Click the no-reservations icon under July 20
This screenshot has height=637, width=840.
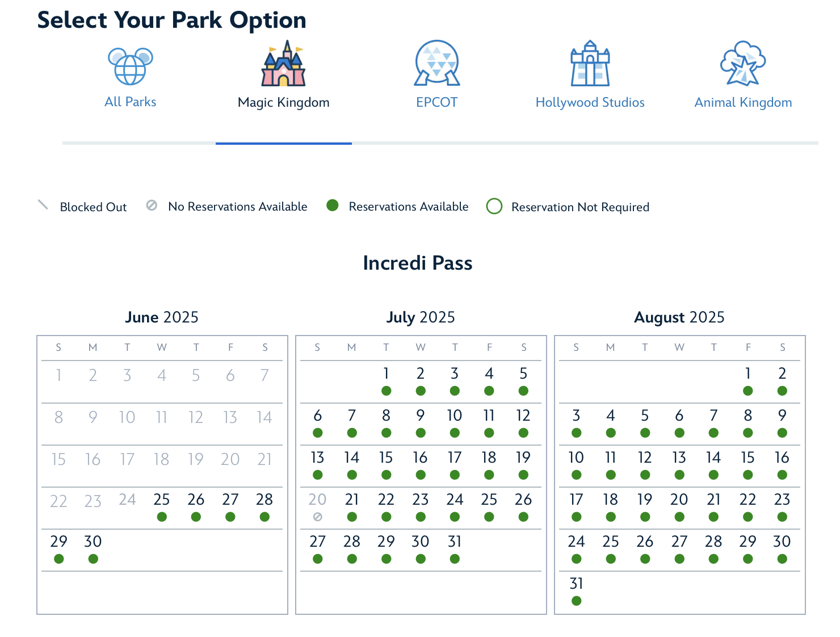(x=318, y=517)
